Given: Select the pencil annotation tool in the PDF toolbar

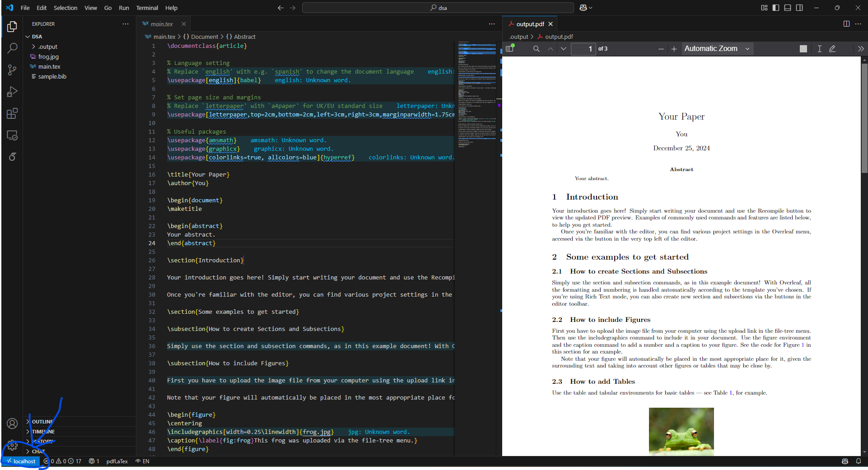Looking at the screenshot, I should click(x=832, y=49).
